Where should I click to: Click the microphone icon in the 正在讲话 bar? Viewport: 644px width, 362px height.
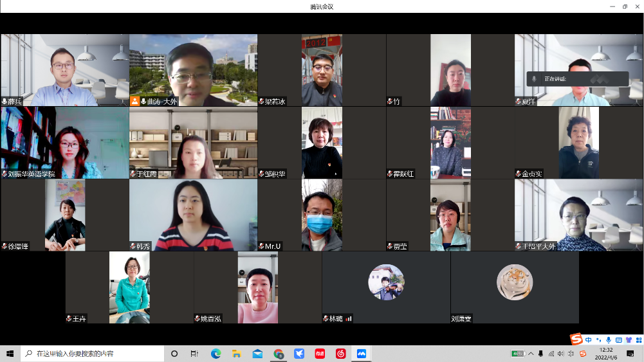pos(534,79)
